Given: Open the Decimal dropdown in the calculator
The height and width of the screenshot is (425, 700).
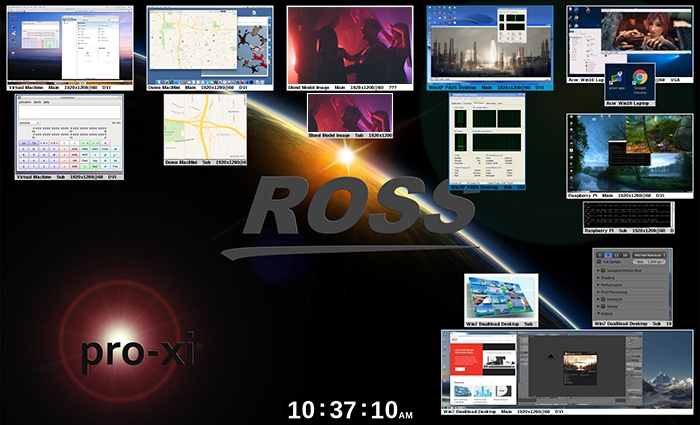Looking at the screenshot, I should (x=29, y=123).
